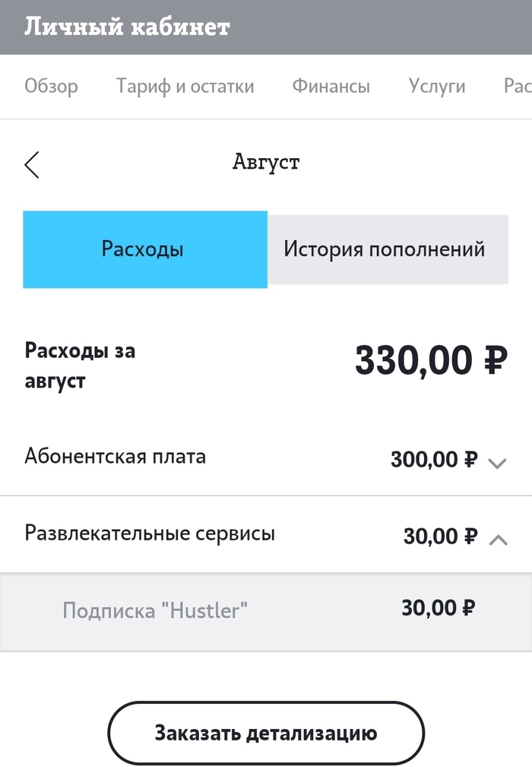Select the Подписка "Hustler" entry
Viewport: 532px width, 767px height.
click(x=156, y=610)
